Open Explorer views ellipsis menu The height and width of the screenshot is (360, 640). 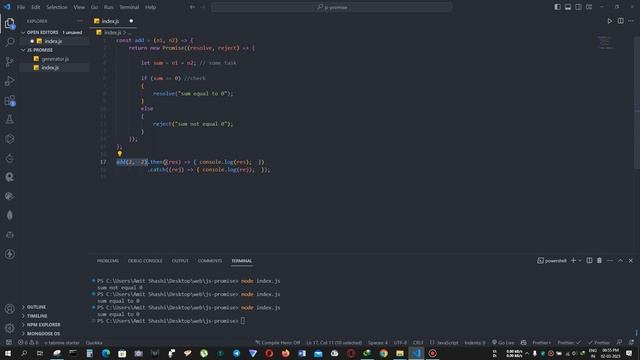click(80, 21)
